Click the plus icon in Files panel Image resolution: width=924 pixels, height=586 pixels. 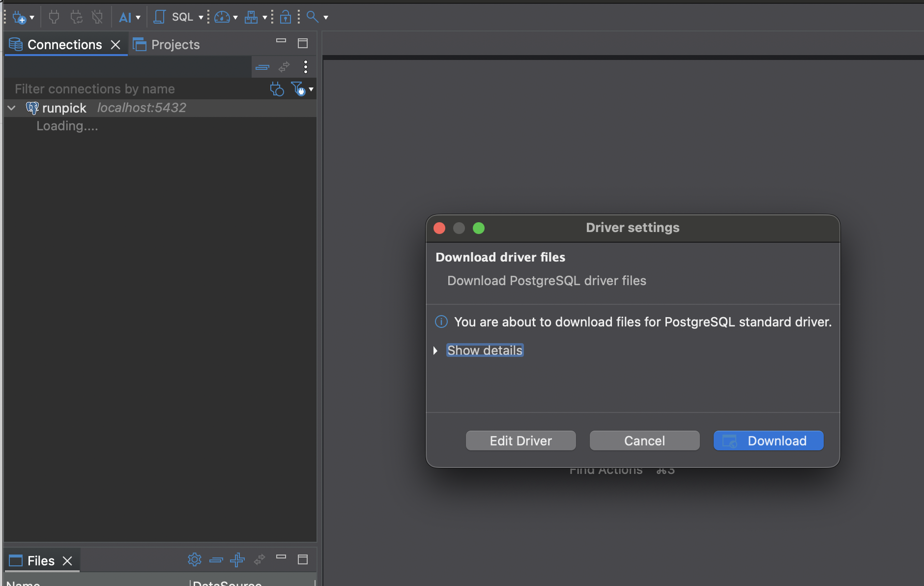[237, 559]
